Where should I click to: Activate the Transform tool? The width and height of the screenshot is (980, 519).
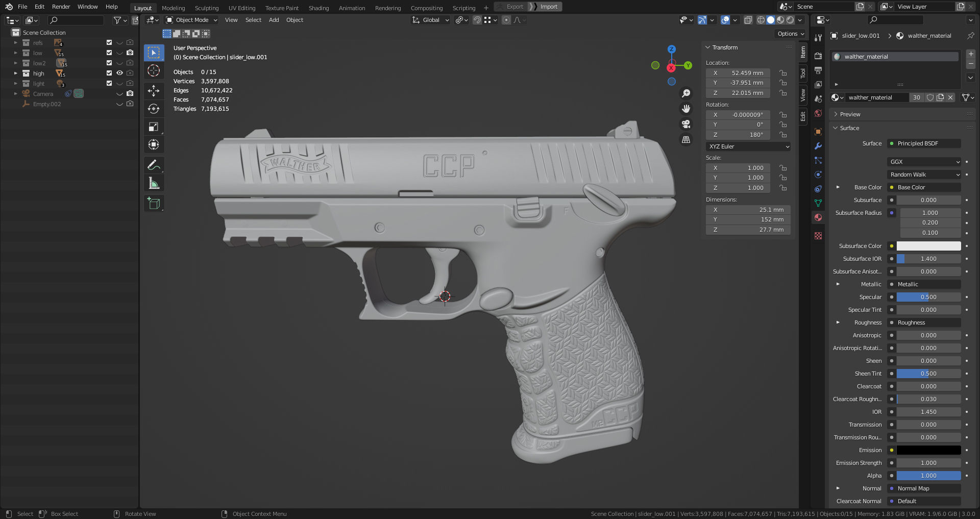click(x=154, y=145)
